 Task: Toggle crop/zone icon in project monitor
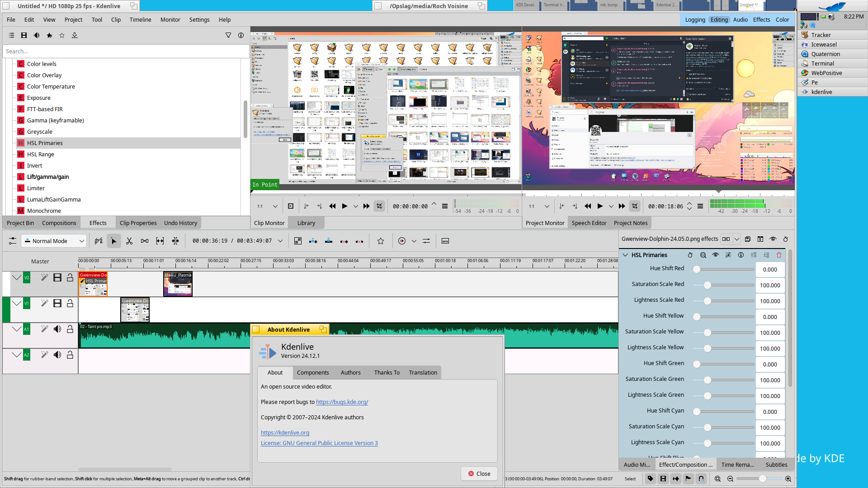pos(635,206)
